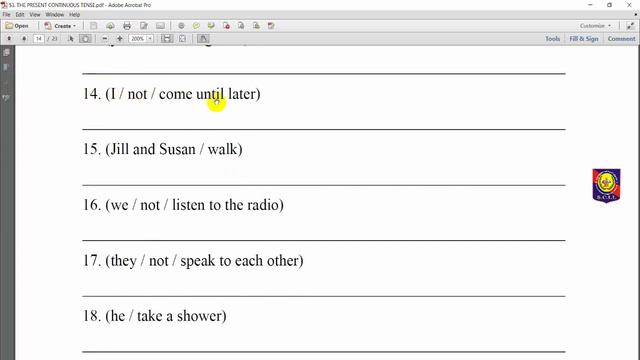Click the Highlight text icon
This screenshot has width=640, height=360.
[211, 26]
